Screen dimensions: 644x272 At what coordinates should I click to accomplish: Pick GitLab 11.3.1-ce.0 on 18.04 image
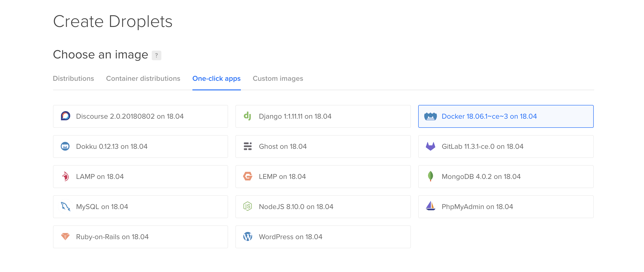tap(506, 146)
